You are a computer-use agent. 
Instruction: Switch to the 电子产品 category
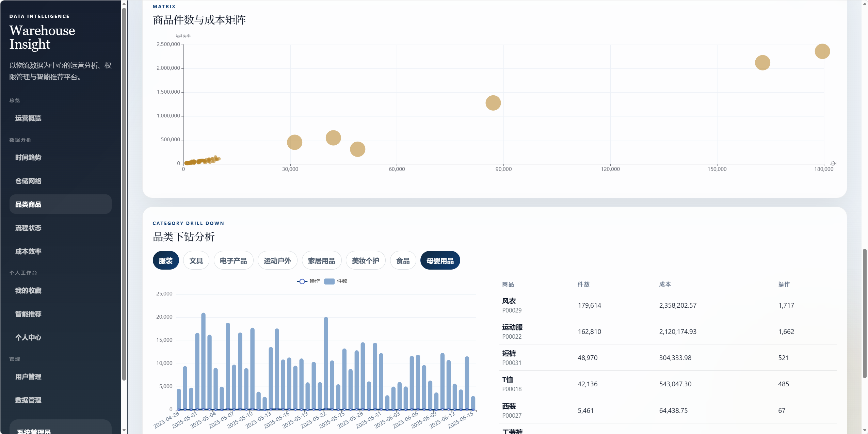click(x=233, y=261)
